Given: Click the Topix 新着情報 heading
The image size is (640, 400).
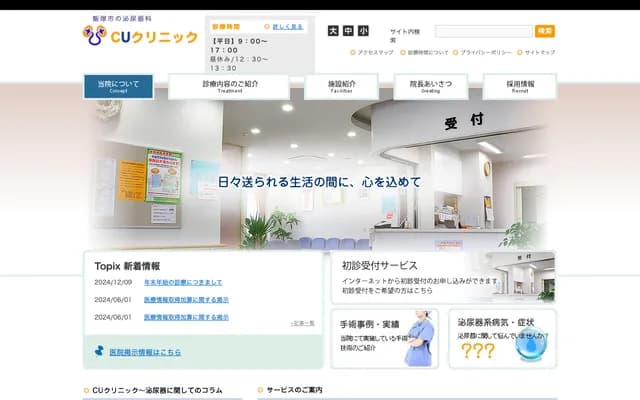Looking at the screenshot, I should 127,266.
